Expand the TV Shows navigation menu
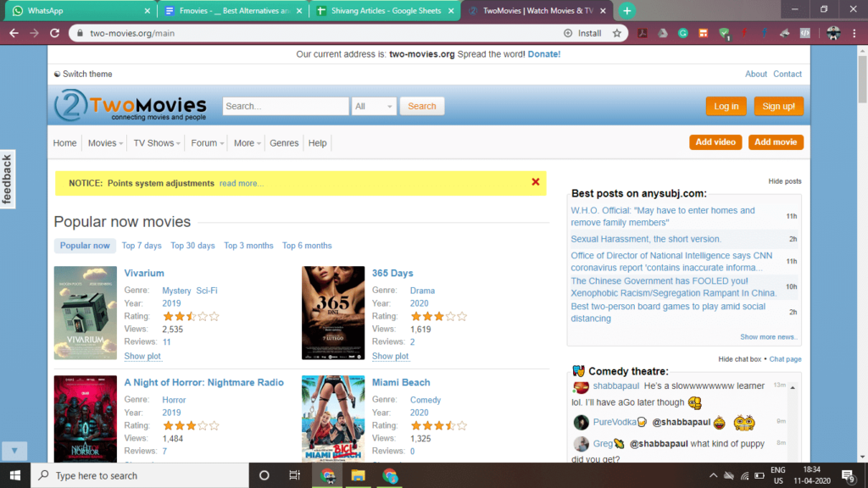868x488 pixels. [x=157, y=143]
